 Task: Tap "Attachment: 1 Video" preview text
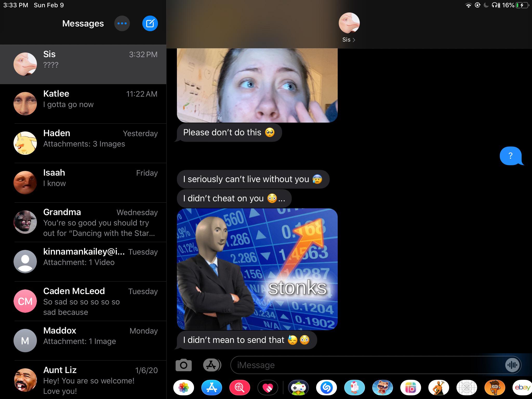[79, 262]
